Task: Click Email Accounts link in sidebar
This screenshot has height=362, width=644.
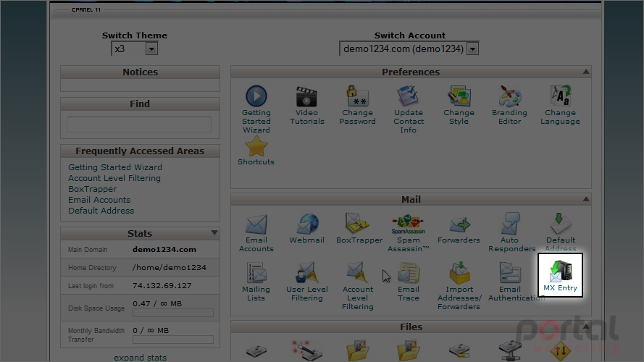Action: (99, 200)
